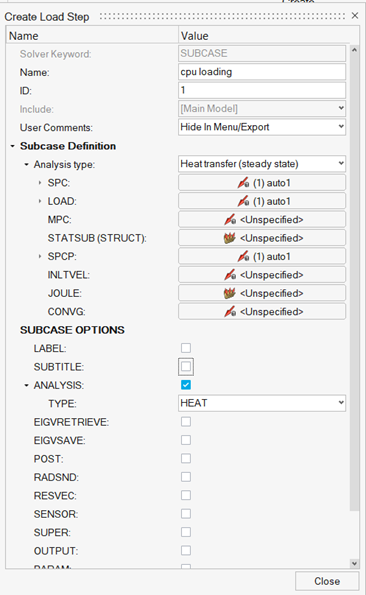Collapse the Analysis type tree node

[x=26, y=165]
